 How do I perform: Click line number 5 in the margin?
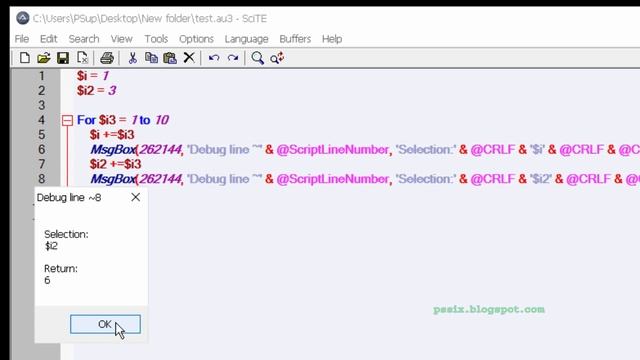click(x=42, y=135)
